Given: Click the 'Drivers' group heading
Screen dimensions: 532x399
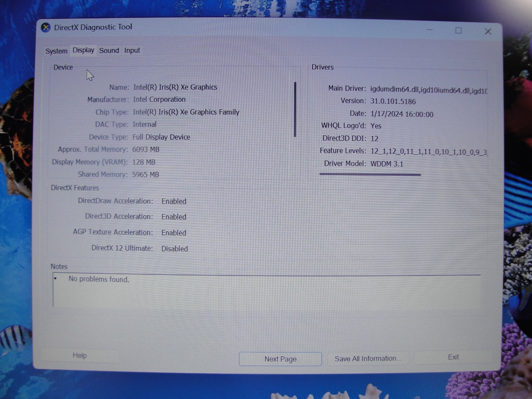Looking at the screenshot, I should point(323,67).
